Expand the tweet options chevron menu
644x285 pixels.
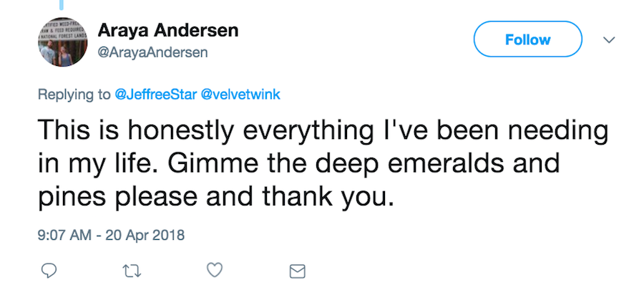(x=609, y=40)
